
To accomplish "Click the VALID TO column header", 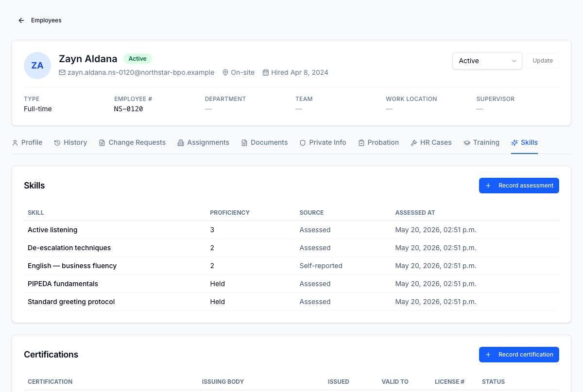I will (x=395, y=382).
